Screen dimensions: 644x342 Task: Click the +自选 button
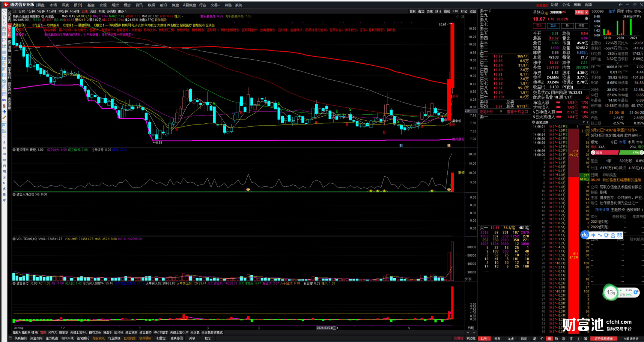pyautogui.click(x=579, y=12)
